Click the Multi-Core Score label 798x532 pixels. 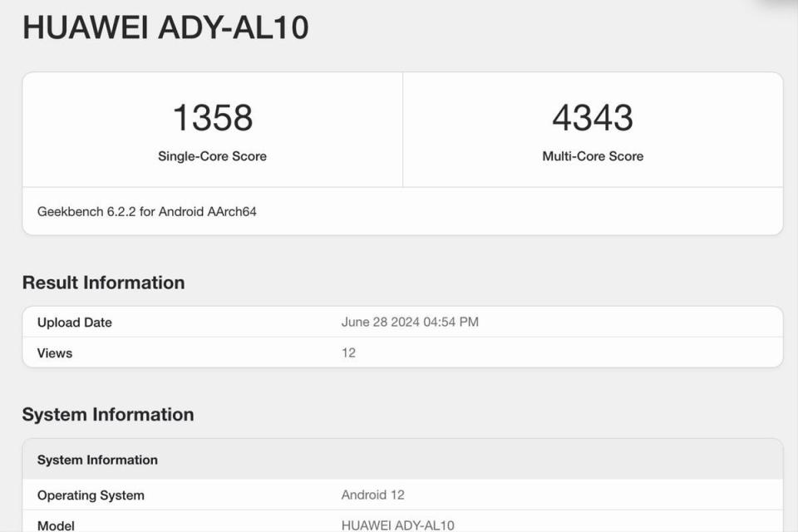coord(593,156)
